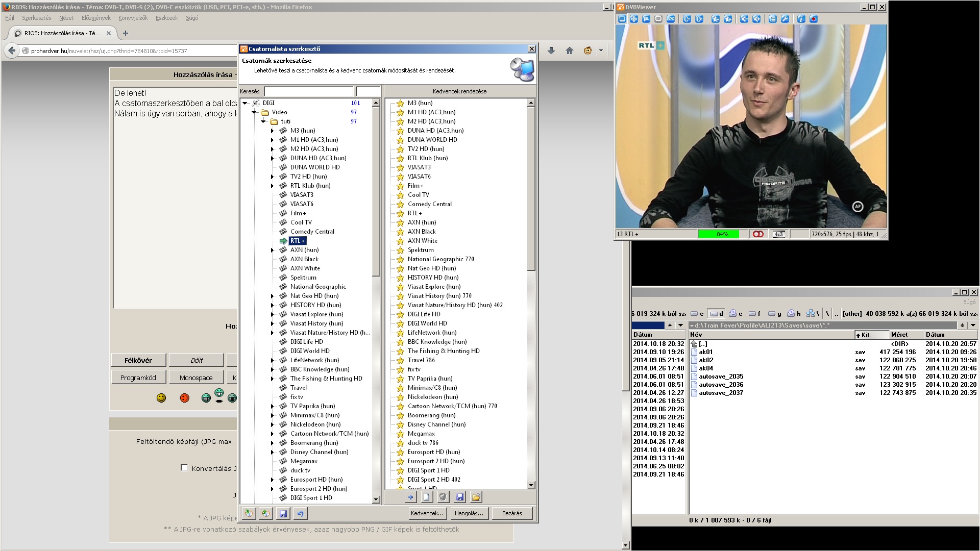Expand the M3 (hun) channel node
Viewport: 980px width, 551px height.
click(273, 131)
